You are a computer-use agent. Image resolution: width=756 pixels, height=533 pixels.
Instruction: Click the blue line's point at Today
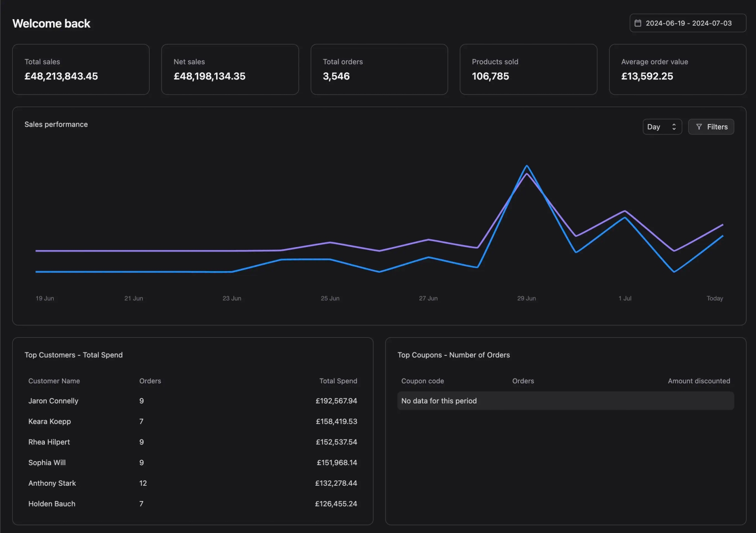point(723,236)
